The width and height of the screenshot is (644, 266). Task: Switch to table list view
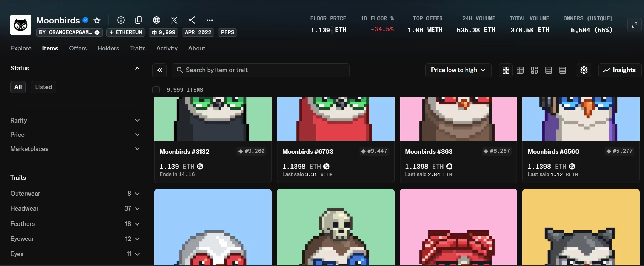point(563,70)
